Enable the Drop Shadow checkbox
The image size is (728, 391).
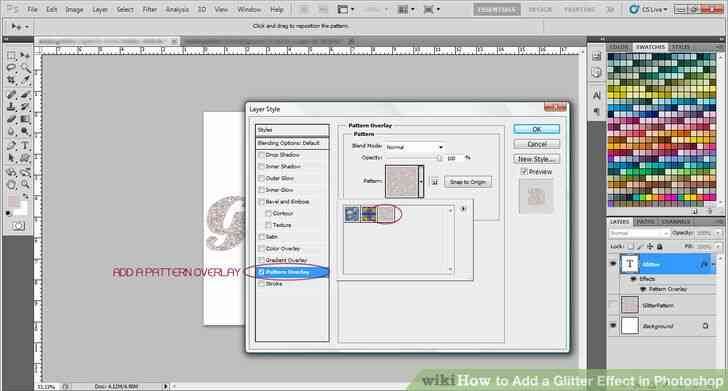[x=261, y=155]
